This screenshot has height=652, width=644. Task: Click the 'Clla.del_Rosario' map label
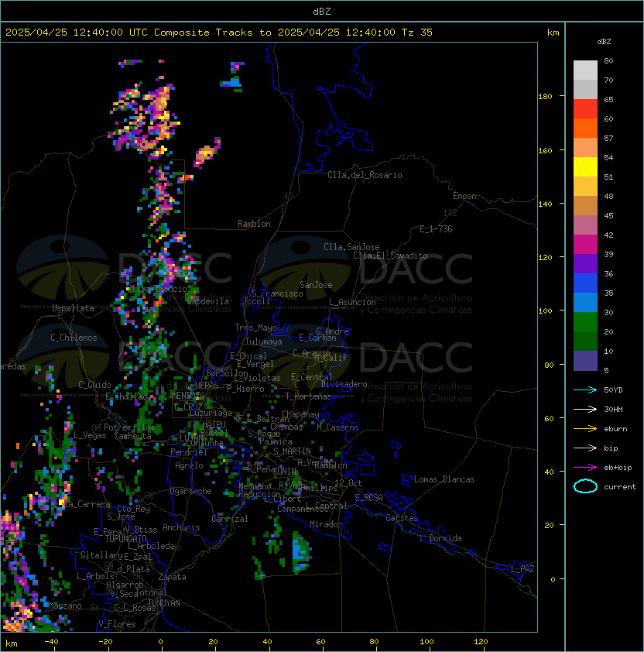365,175
